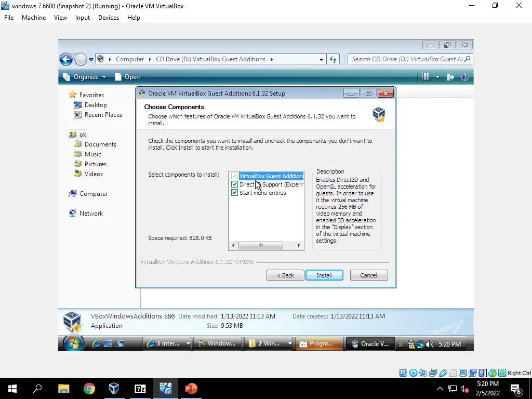
Task: Click the VirtualBox recording indicator
Action: tap(472, 373)
